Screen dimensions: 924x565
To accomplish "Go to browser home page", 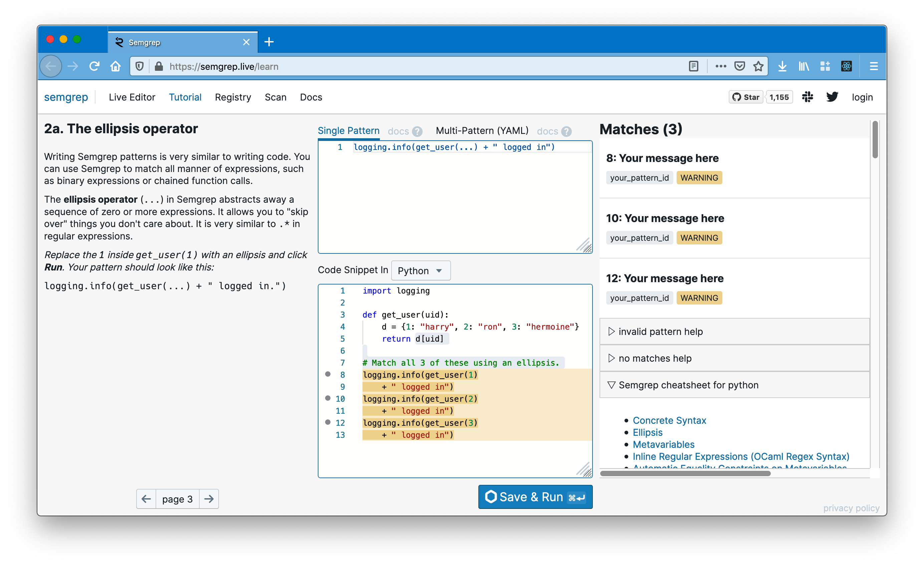I will point(115,66).
